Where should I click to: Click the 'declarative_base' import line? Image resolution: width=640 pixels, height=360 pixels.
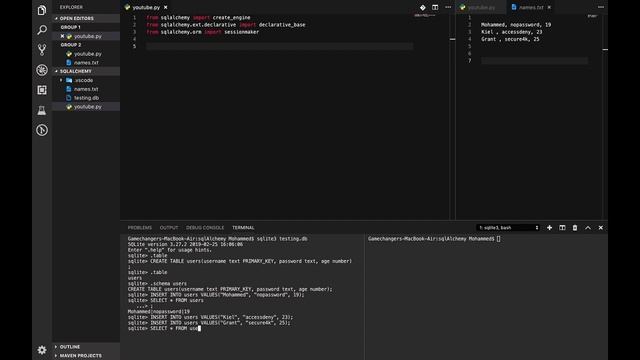point(226,25)
